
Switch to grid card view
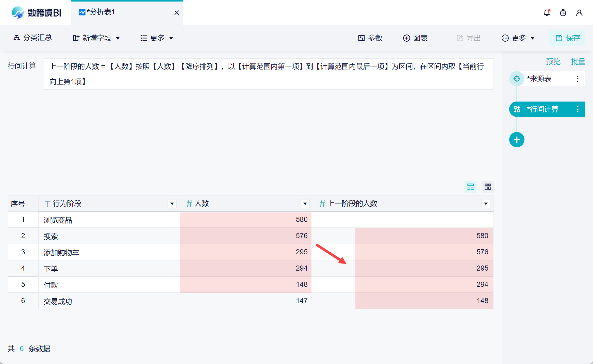(488, 187)
